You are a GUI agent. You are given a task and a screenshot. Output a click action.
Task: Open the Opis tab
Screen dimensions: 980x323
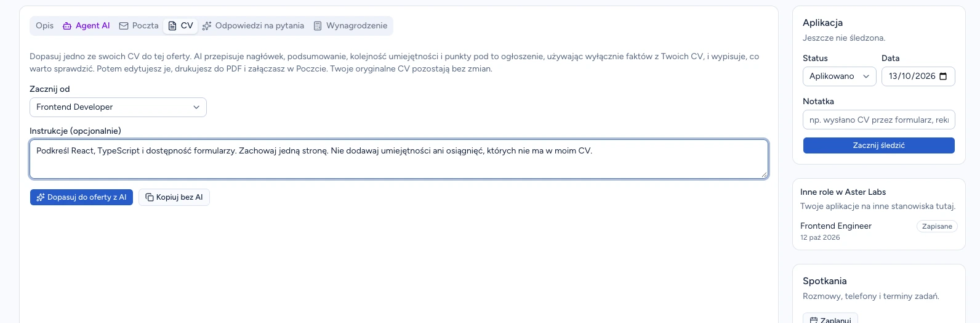click(44, 26)
